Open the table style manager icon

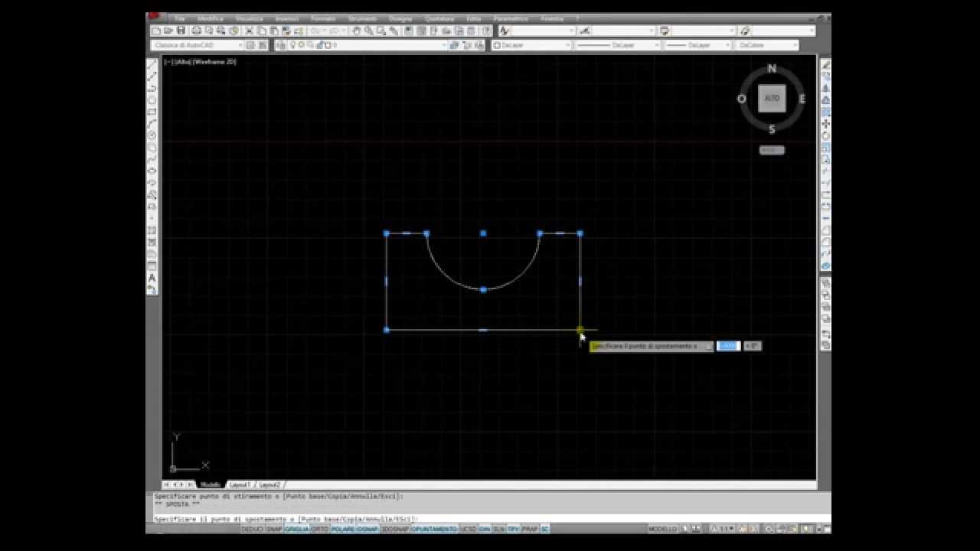tap(665, 31)
